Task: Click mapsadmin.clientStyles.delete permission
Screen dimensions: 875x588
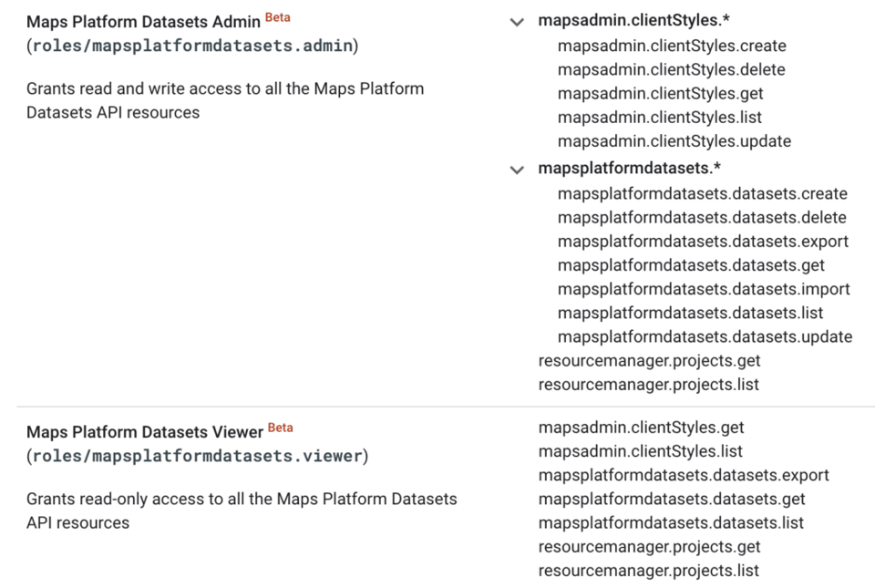Action: [x=672, y=69]
